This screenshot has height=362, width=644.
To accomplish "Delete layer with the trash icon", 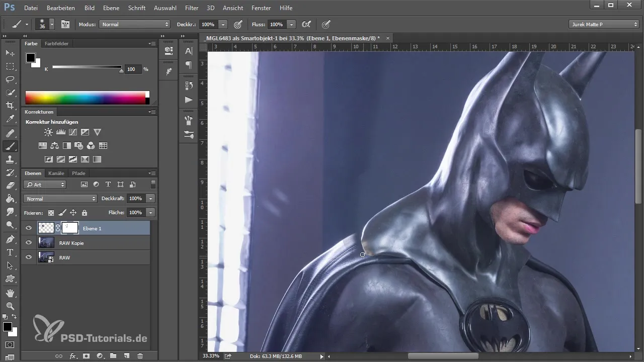I will click(140, 356).
